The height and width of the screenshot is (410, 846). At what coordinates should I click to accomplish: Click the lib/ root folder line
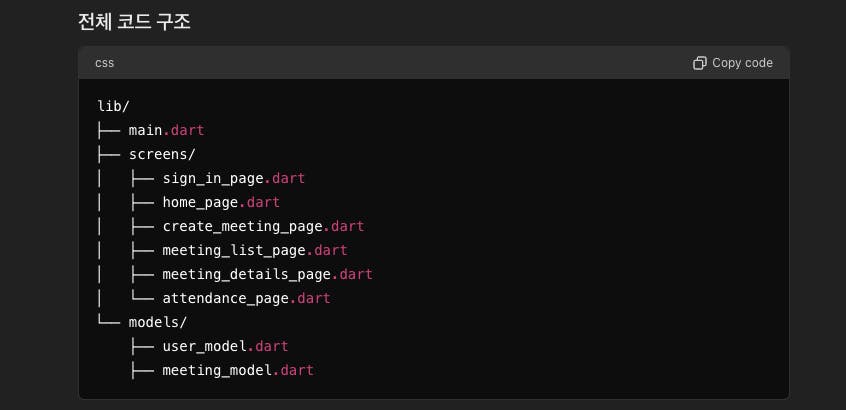[x=114, y=106]
